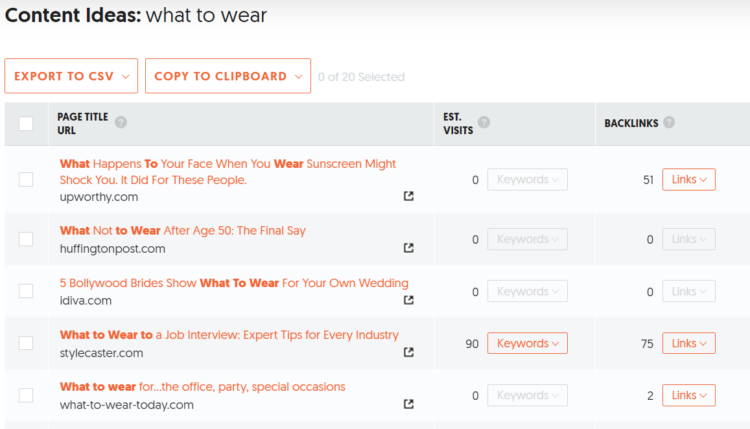Expand the Export to CSV dropdown

(71, 76)
